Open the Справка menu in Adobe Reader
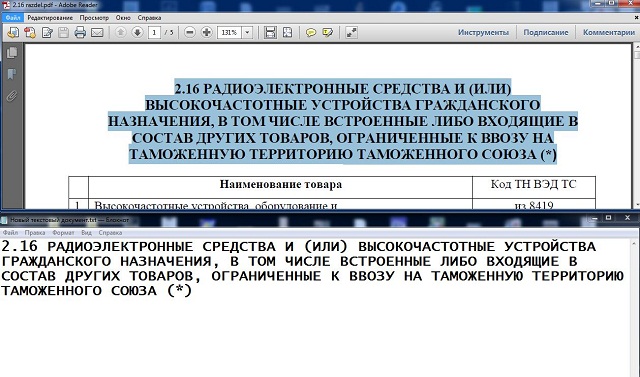 [149, 18]
